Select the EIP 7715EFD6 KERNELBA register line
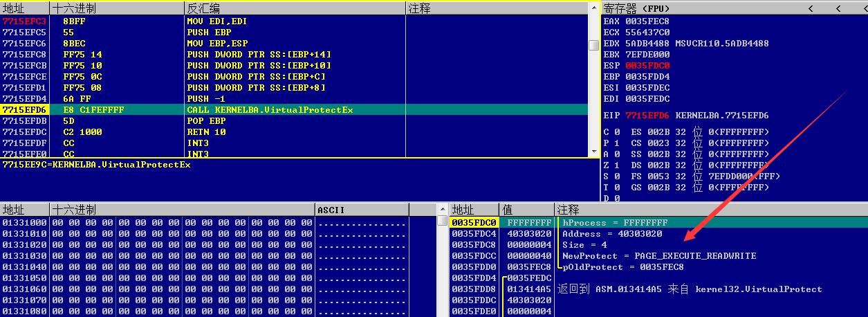Screen dimensions: 868x317 click(x=686, y=116)
